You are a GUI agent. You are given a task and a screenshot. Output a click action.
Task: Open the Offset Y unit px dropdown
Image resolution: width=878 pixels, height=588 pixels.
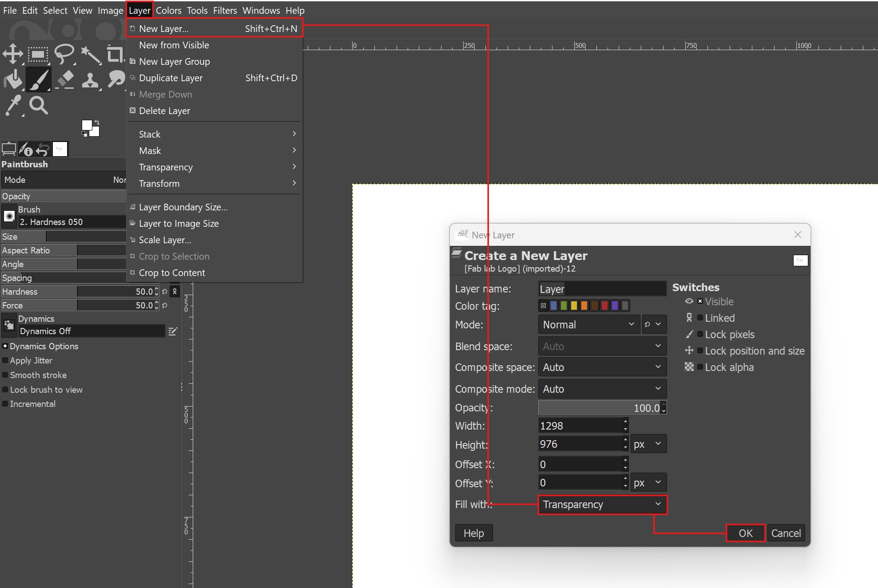(648, 482)
